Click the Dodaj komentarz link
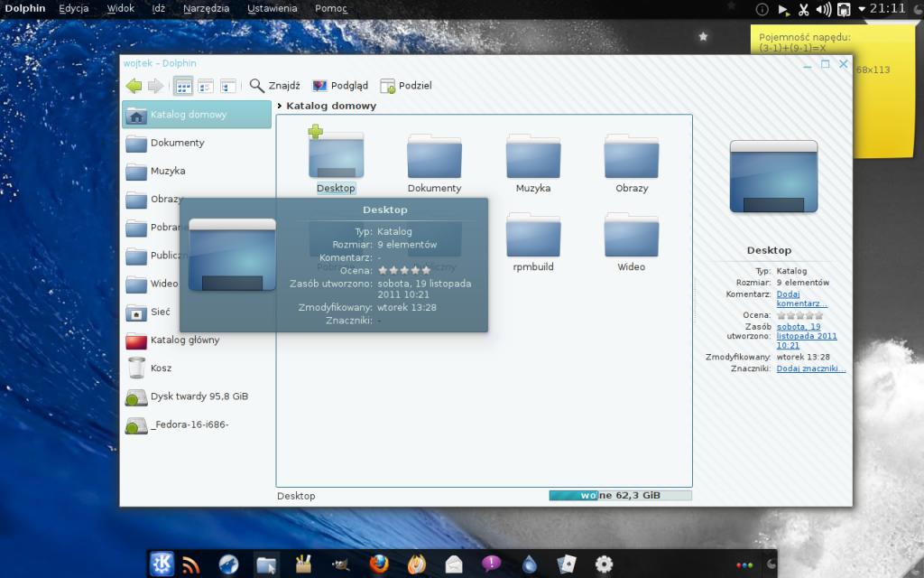 pos(801,298)
